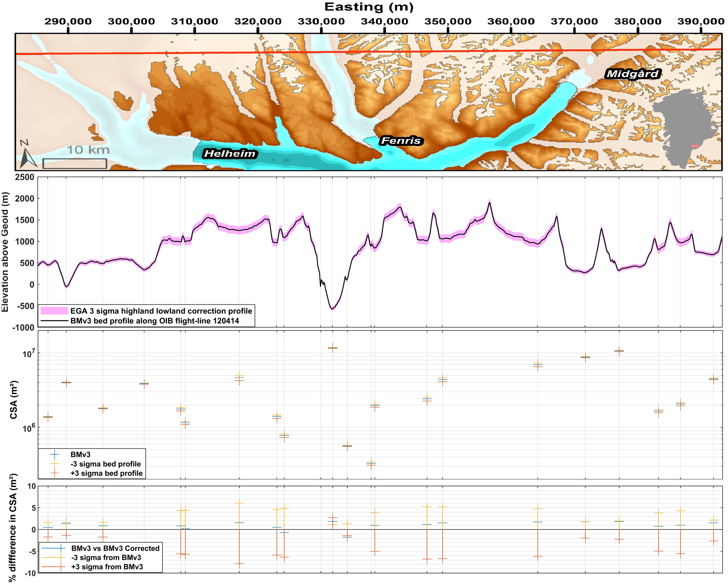Click the Easting (m) axis title
This screenshot has height=585, width=728.
369,6
